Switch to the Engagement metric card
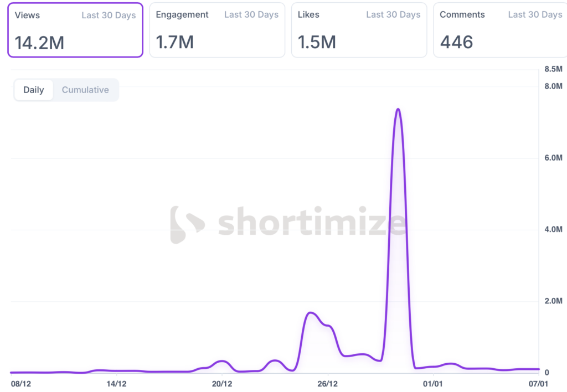 tap(217, 30)
